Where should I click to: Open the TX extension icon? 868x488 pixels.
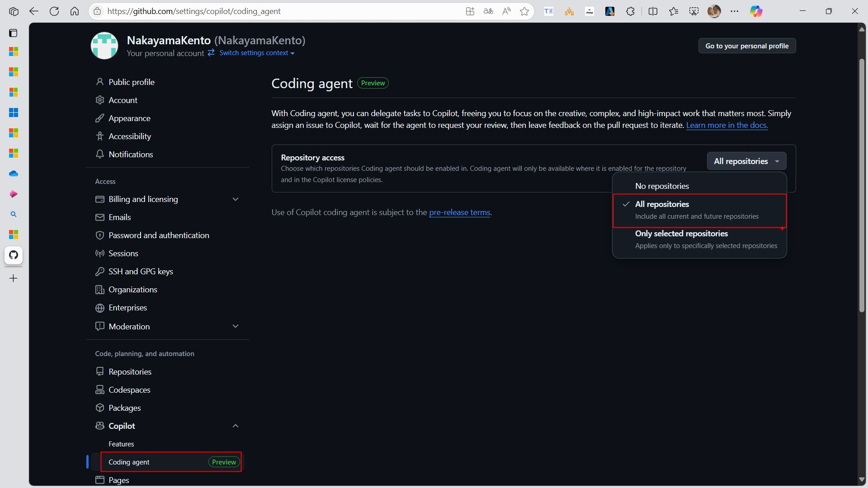coord(549,11)
